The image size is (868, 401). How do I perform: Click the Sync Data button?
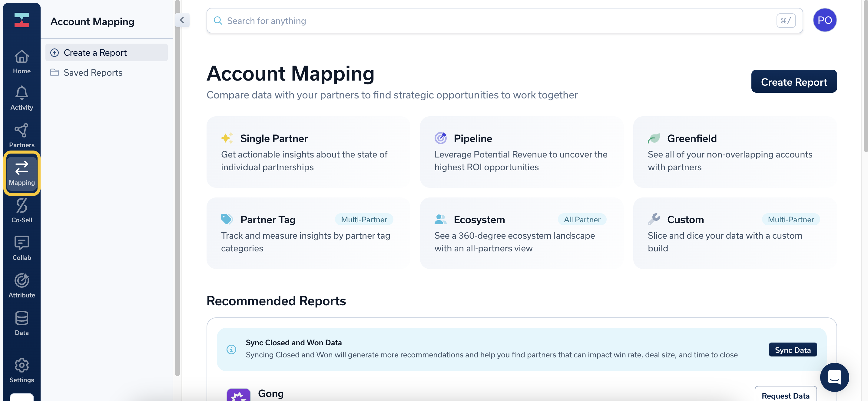click(x=792, y=350)
